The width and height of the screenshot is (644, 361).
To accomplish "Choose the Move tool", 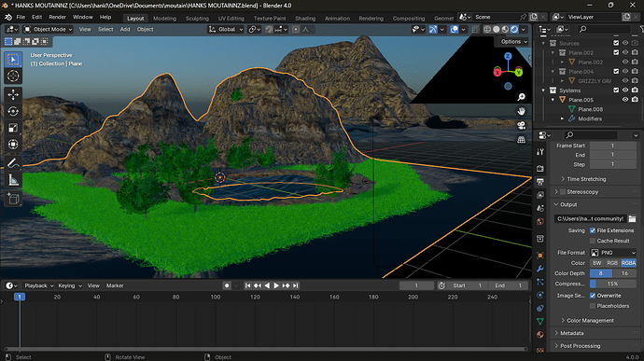I will click(13, 94).
